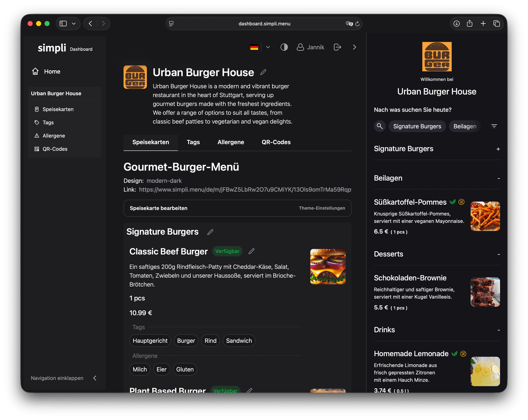Open the filter lines icon in preview
Image resolution: width=528 pixels, height=420 pixels.
click(x=494, y=126)
